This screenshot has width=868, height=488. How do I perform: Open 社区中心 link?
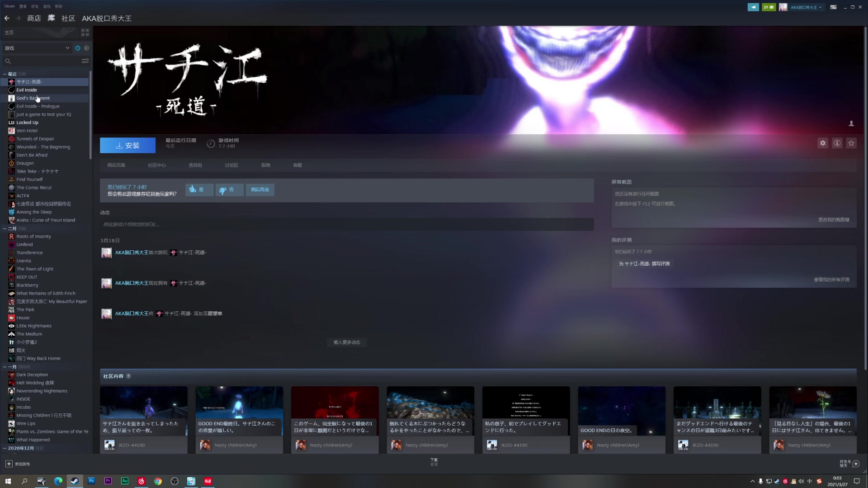157,165
